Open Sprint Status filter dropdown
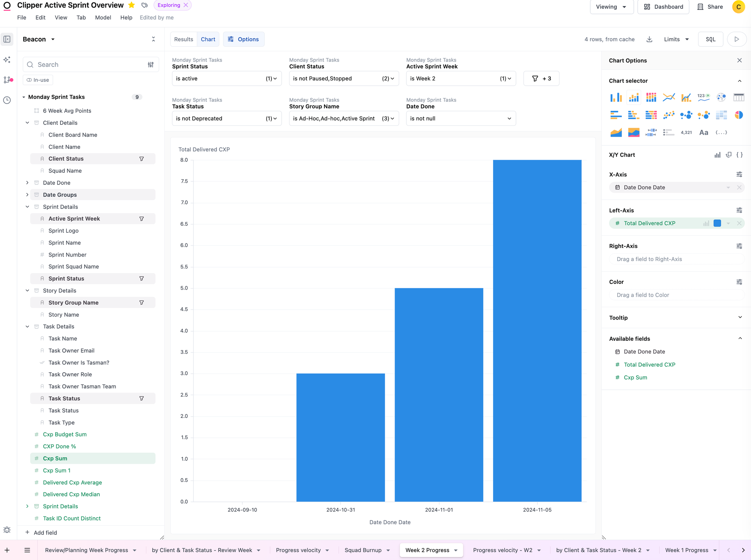Viewport: 751px width, 560px height. [226, 78]
